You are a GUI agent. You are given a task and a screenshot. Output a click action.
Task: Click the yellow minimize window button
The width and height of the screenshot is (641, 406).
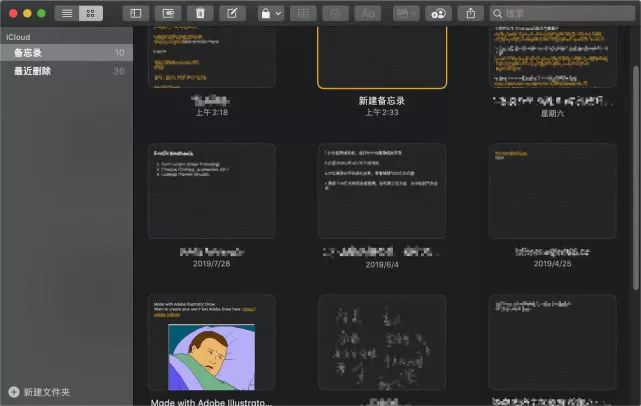coord(27,13)
